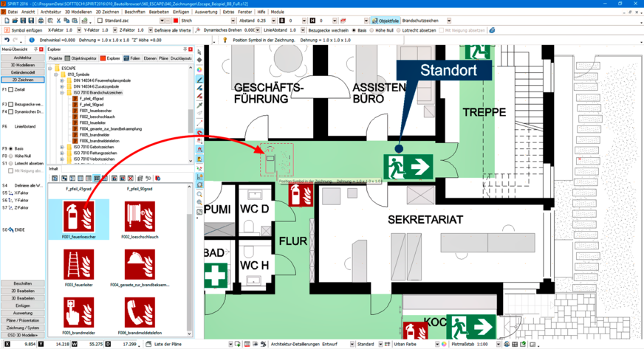Image resolution: width=644 pixels, height=349 pixels.
Task: Expand DIN 14034-6 Feuerwehrplansymbole folder
Action: coord(62,80)
